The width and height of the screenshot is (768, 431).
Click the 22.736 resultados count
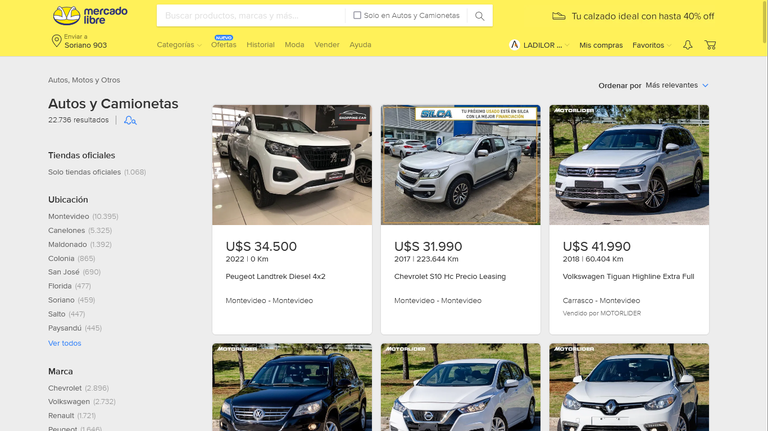click(x=78, y=120)
